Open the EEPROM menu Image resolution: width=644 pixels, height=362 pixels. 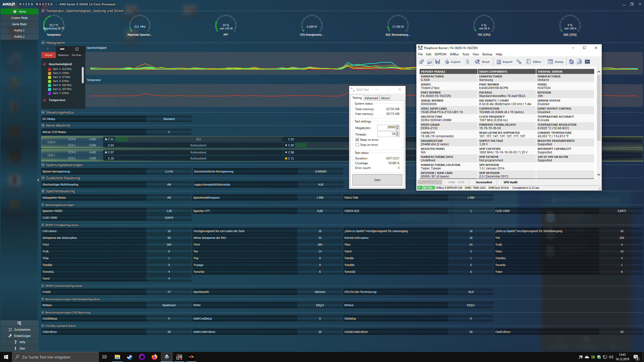[x=440, y=54]
